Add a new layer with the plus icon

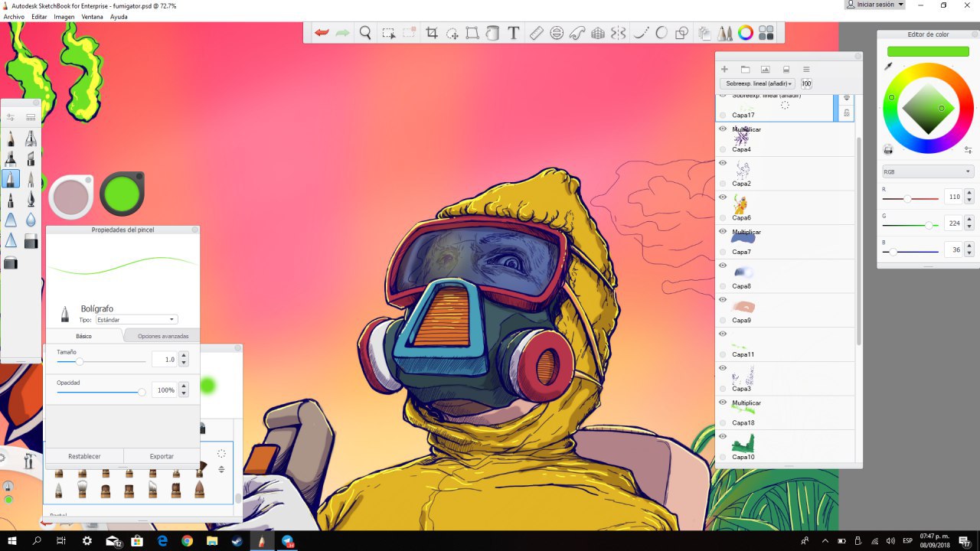click(x=724, y=69)
